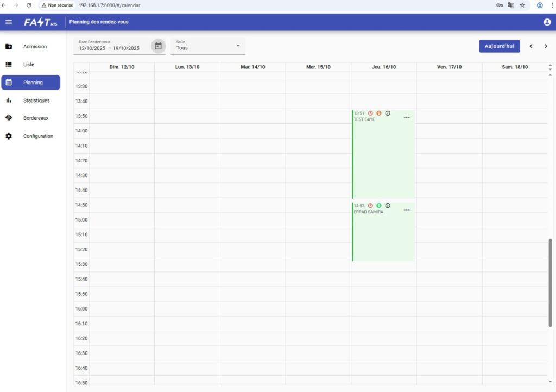Navigate to Statistiques in the sidebar
Viewport: 556px width, 392px height.
click(x=36, y=100)
